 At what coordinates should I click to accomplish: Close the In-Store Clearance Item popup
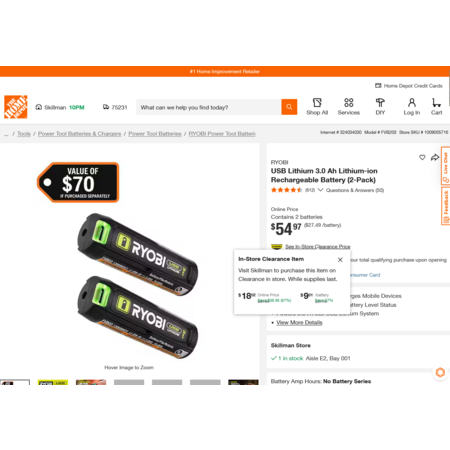point(340,260)
